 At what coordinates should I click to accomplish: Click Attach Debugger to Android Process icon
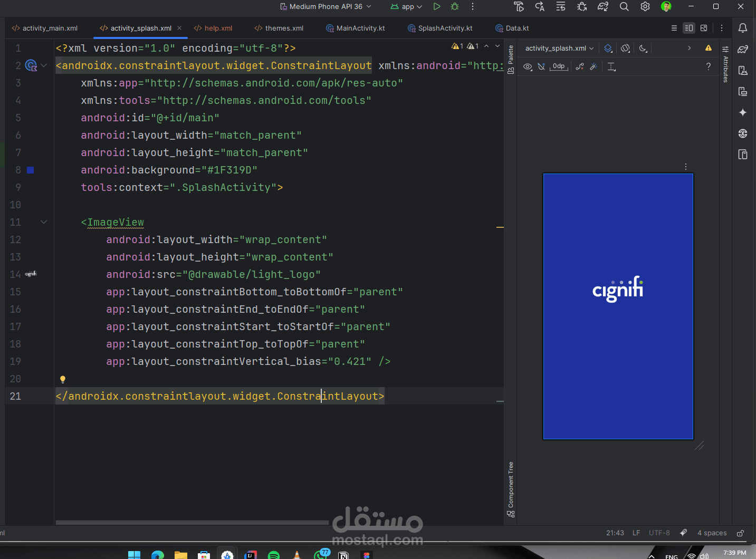click(x=582, y=6)
